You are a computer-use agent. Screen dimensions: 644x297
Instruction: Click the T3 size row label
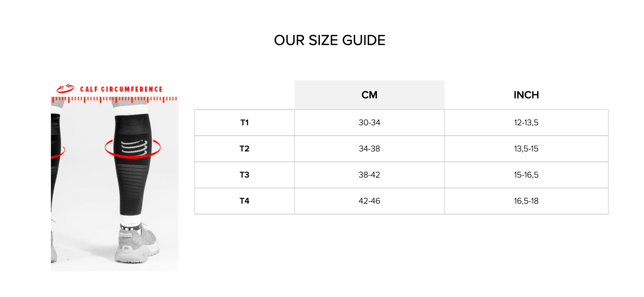tap(244, 175)
